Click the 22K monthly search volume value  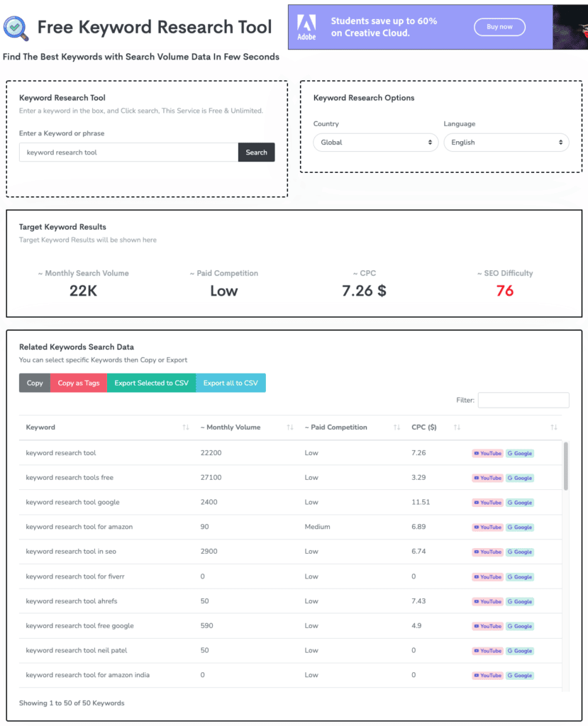tap(84, 291)
